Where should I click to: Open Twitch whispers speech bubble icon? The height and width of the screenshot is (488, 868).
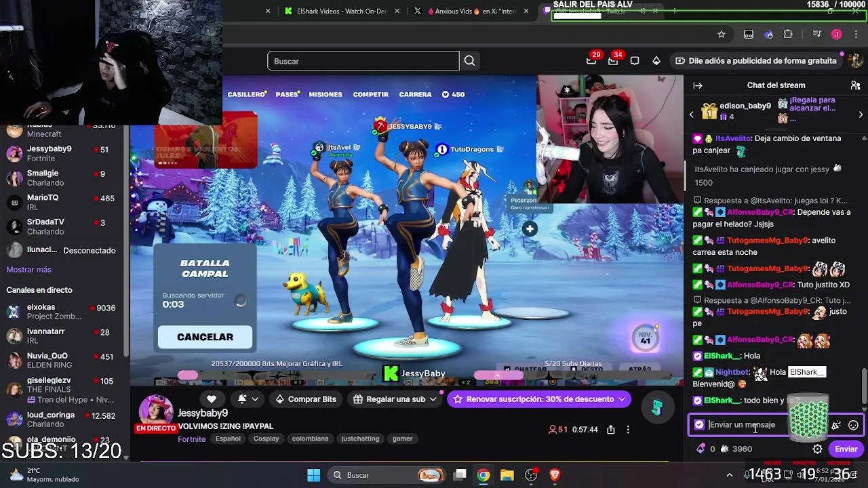(x=635, y=60)
